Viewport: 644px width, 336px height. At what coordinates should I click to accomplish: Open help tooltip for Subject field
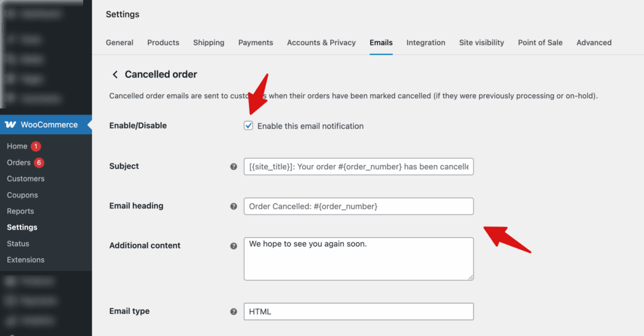point(233,166)
